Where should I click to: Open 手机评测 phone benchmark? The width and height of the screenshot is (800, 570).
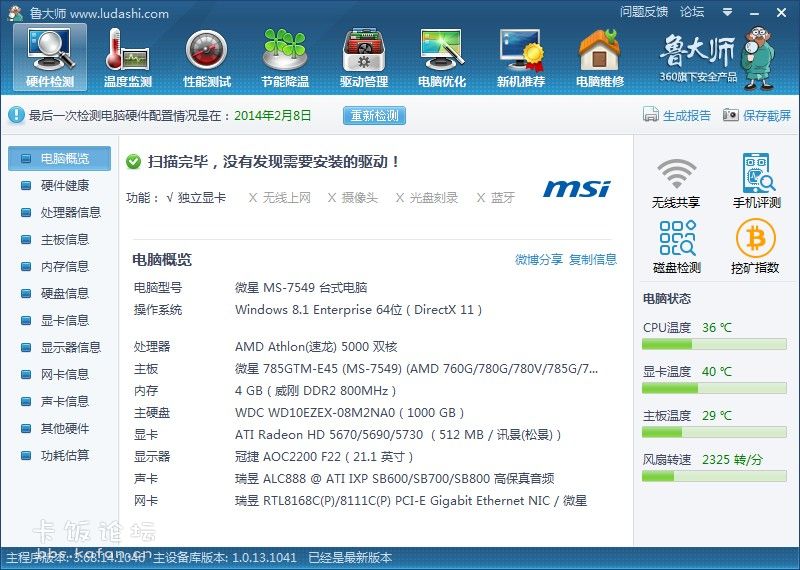coord(757,182)
